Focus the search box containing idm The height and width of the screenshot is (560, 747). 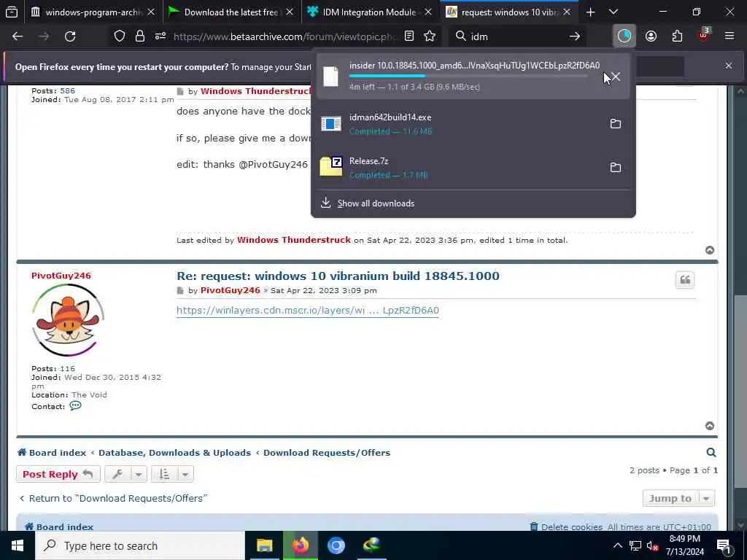(x=517, y=36)
